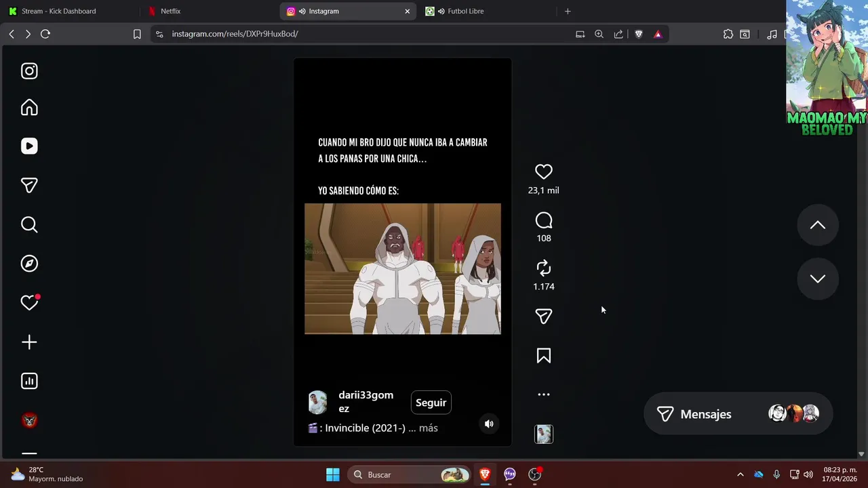This screenshot has width=868, height=488.
Task: Install app icon in address bar
Action: tap(580, 34)
